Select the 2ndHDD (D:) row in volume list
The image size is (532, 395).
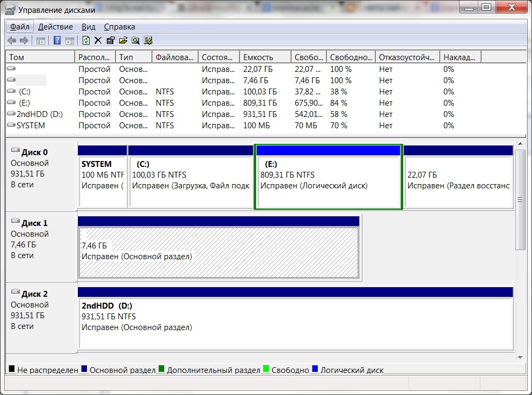point(39,114)
